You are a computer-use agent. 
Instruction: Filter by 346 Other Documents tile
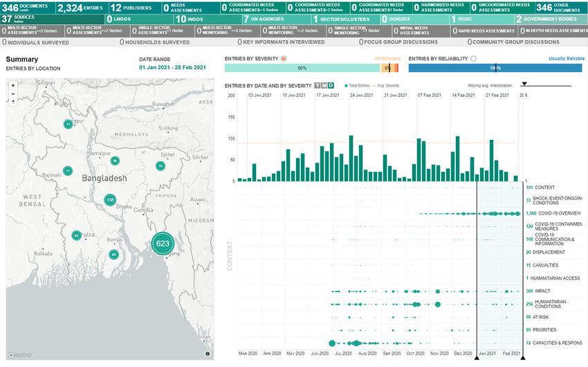click(x=561, y=8)
